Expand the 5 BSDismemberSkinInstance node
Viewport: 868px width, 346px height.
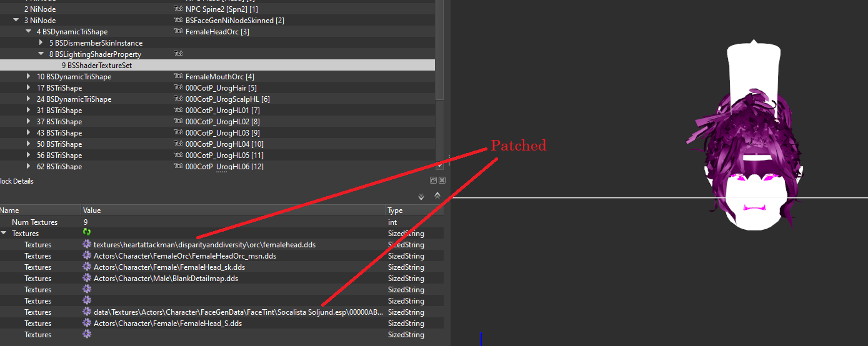41,43
